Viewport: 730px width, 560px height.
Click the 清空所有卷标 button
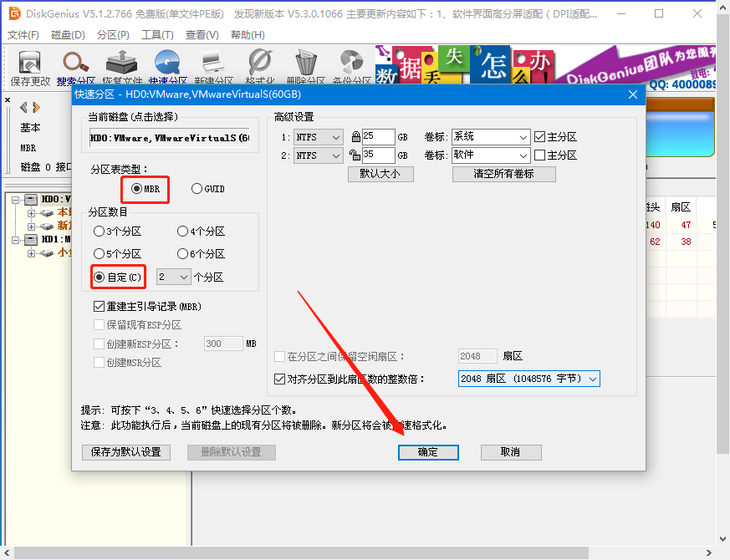[503, 174]
